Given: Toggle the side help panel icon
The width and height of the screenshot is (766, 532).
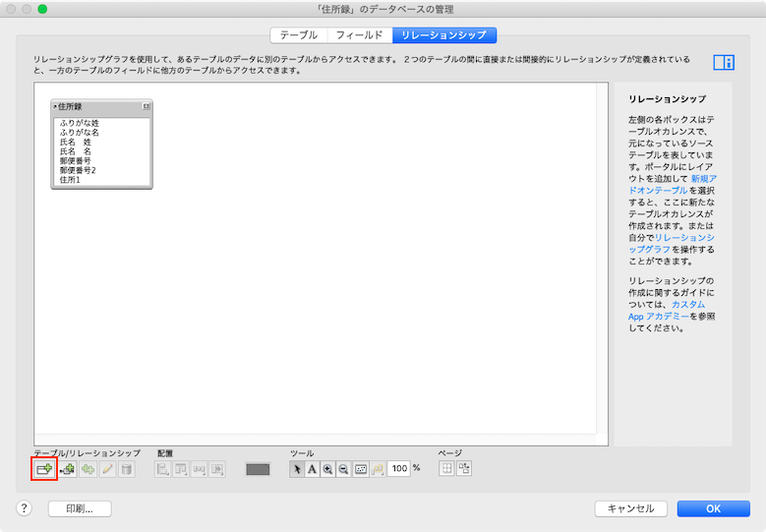Looking at the screenshot, I should [724, 63].
